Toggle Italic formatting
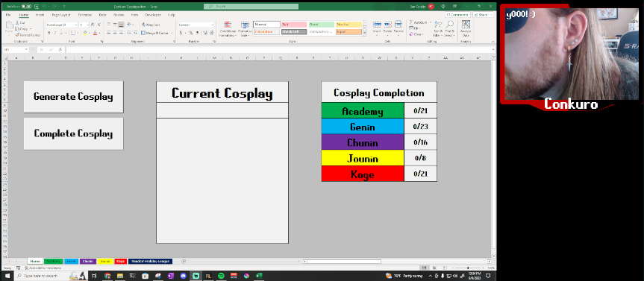 pyautogui.click(x=55, y=33)
